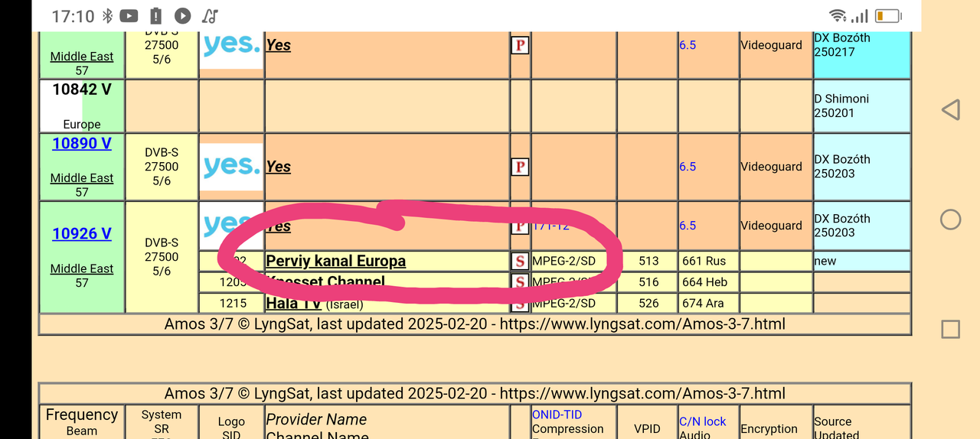Tap the battery level indicator
Screen dimensions: 980x439
pos(889,16)
